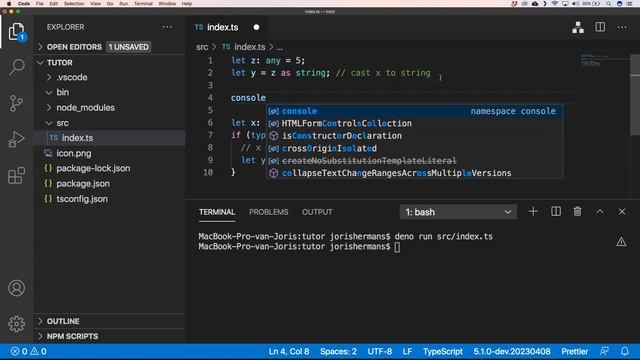
Task: Pick crossOriginIsolated suggestion
Action: pyautogui.click(x=415, y=148)
